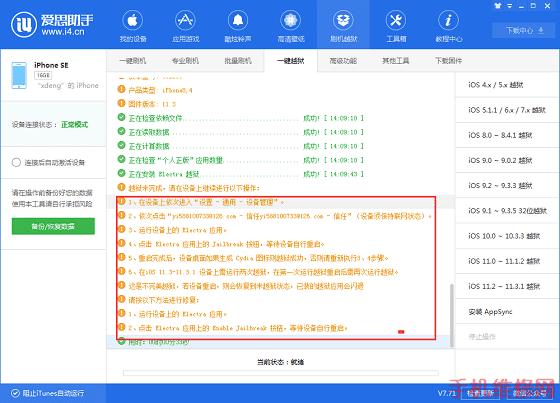Open the 教程中心 tutorial info icon
The width and height of the screenshot is (560, 403).
tap(448, 20)
